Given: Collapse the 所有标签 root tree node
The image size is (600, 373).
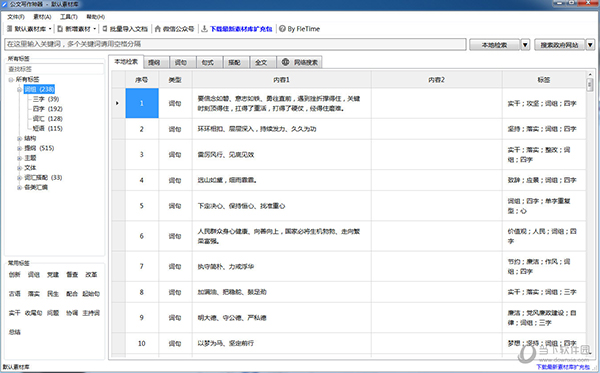Looking at the screenshot, I should point(11,80).
